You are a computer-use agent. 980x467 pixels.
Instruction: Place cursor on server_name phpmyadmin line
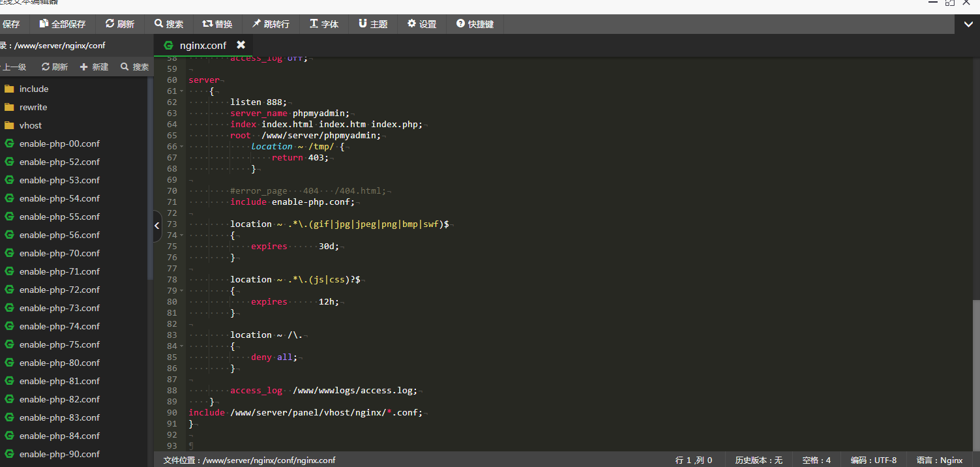tap(290, 113)
